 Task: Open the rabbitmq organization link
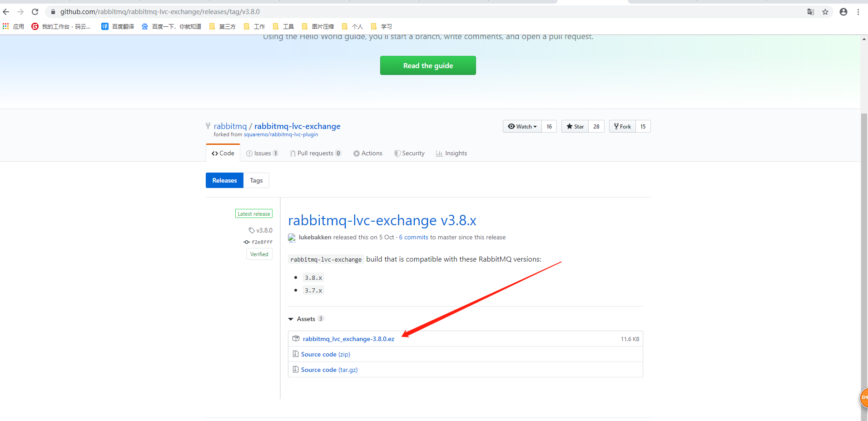click(230, 126)
